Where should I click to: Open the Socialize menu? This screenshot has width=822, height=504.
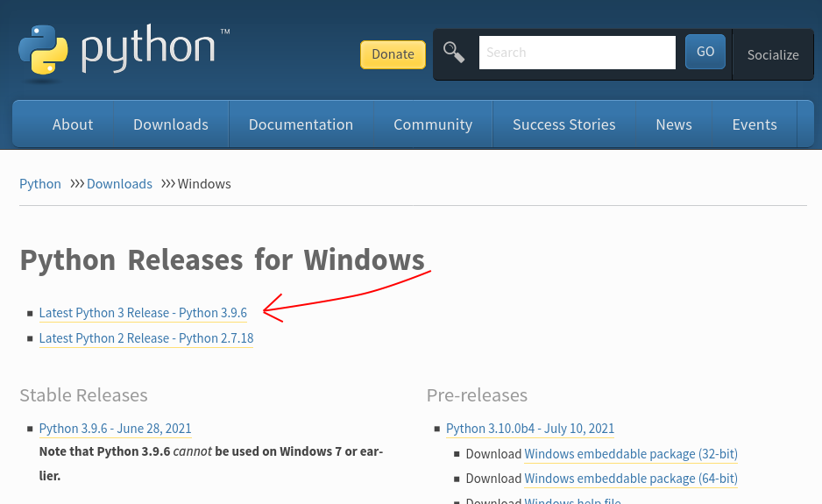pos(773,55)
